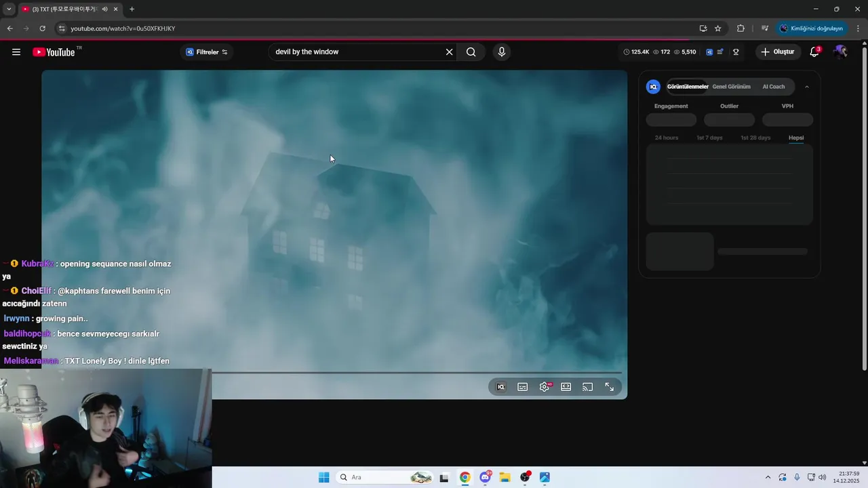Open the Oluştur create button

pos(778,52)
